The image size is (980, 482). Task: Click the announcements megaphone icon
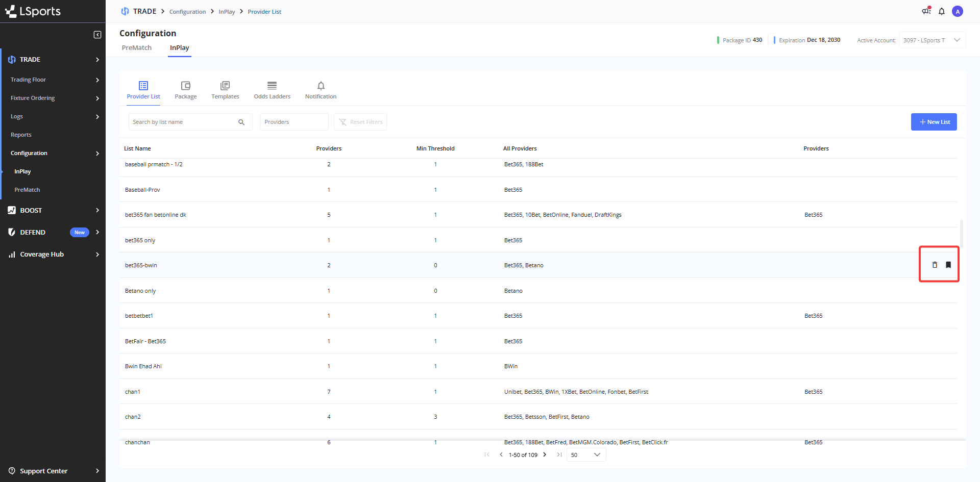point(926,11)
